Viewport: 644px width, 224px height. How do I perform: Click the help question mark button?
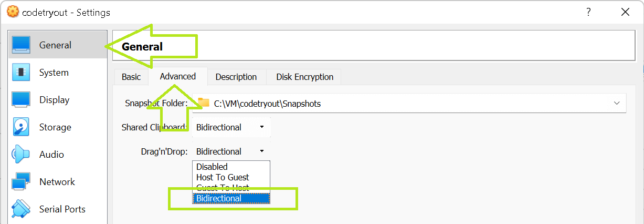(x=589, y=12)
